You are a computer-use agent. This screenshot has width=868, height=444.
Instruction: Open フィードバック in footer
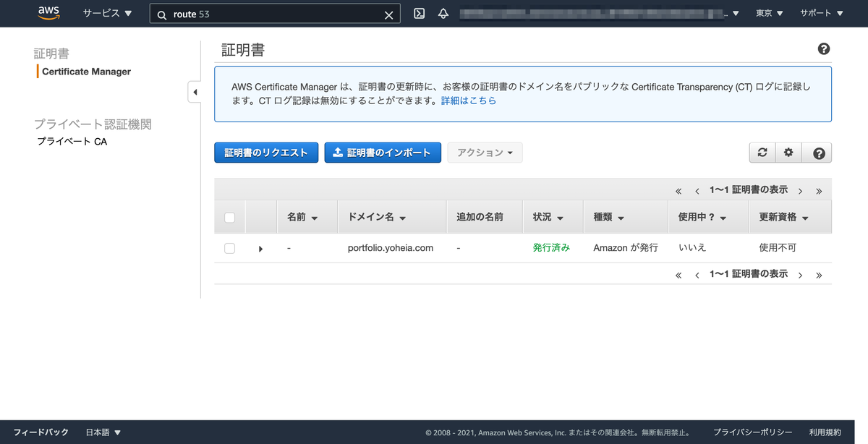pos(41,432)
